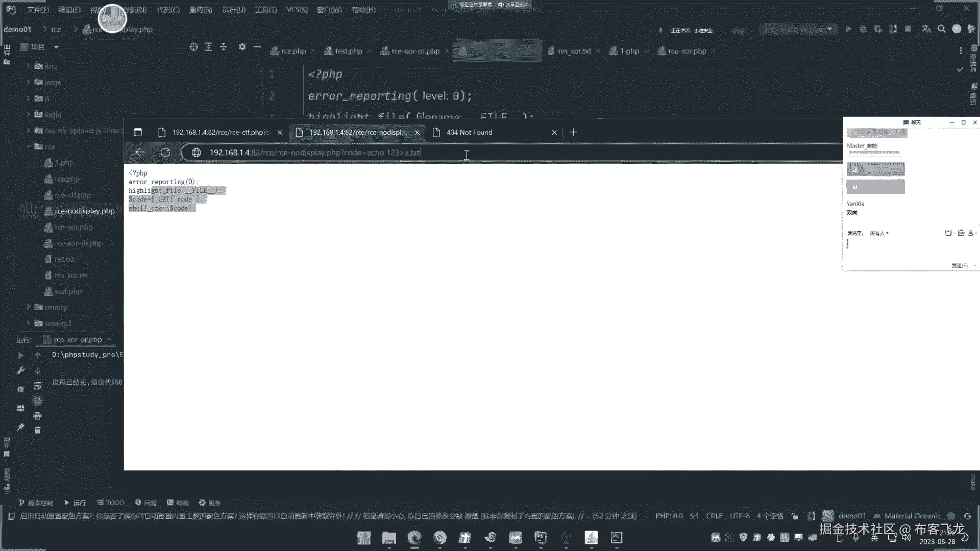Click the 版本控制 tool window button
The height and width of the screenshot is (551, 980).
[36, 503]
